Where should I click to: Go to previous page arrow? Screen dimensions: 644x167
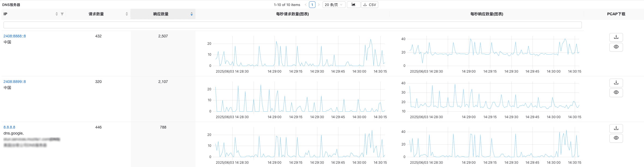[x=305, y=5]
